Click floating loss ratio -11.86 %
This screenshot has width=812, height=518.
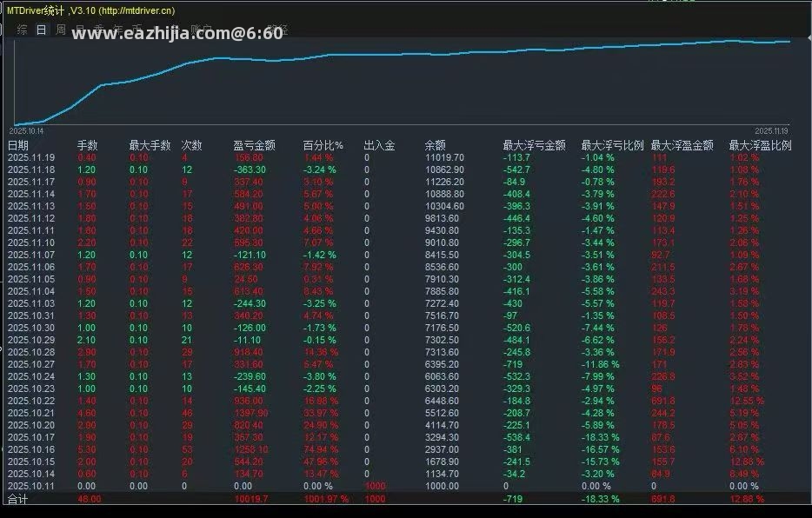pyautogui.click(x=600, y=364)
